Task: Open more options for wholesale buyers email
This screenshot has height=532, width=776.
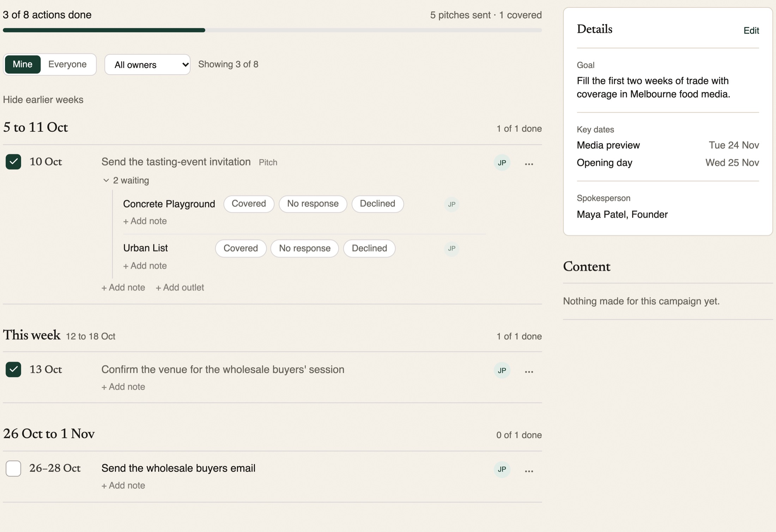Action: click(529, 471)
